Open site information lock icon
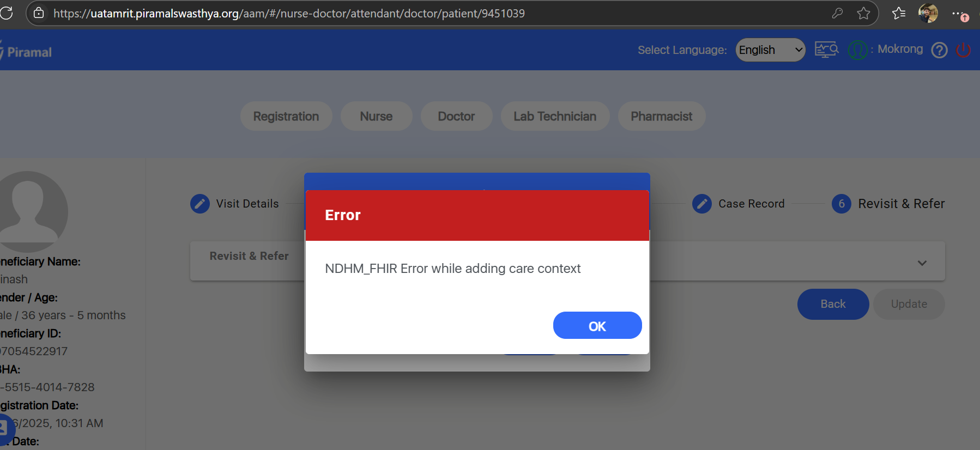The height and width of the screenshot is (450, 980). coord(39,13)
